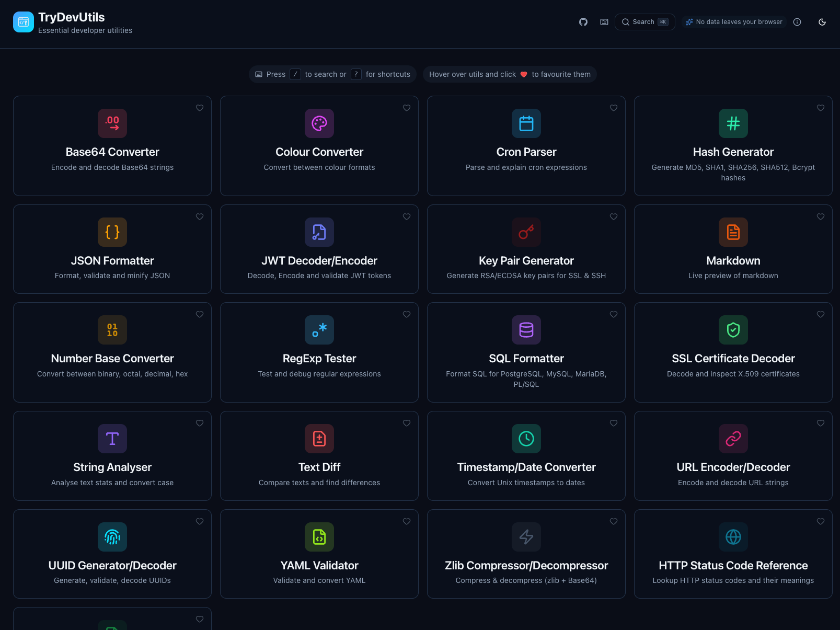Screen dimensions: 840x630
Task: Favourite the Timestamp/Date Converter card
Action: click(614, 423)
